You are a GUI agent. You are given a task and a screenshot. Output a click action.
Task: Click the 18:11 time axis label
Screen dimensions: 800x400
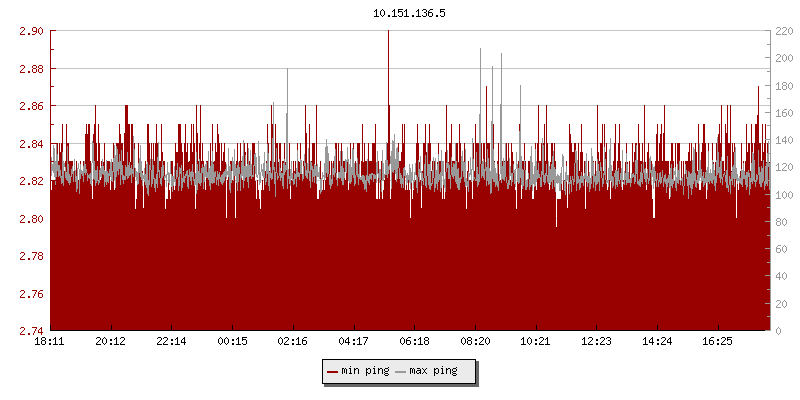(x=50, y=342)
